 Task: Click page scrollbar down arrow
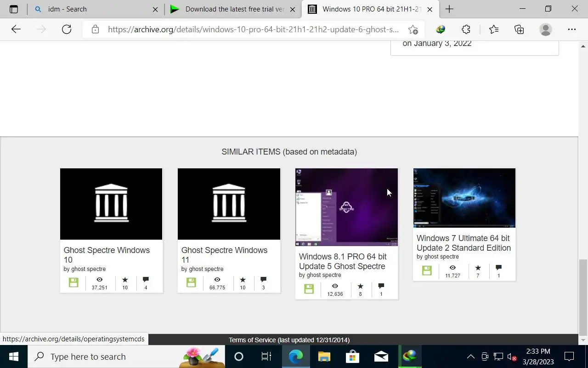583,340
